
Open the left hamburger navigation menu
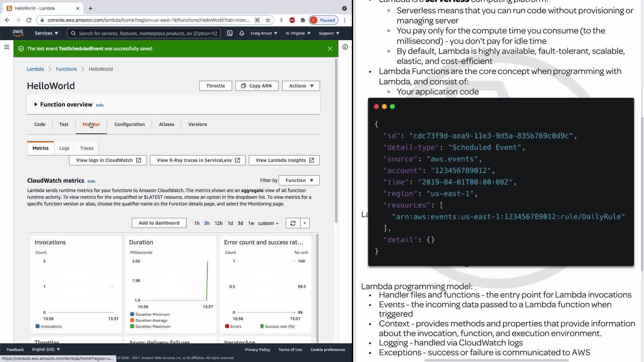coord(6,47)
